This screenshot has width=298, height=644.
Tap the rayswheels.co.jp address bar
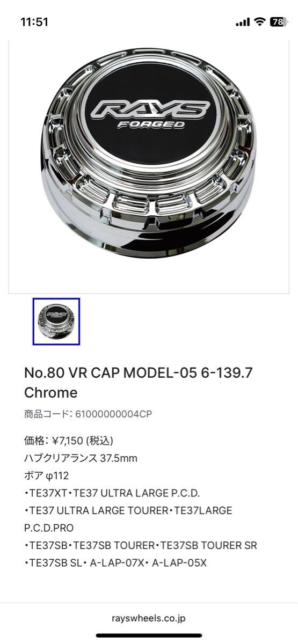click(x=149, y=618)
